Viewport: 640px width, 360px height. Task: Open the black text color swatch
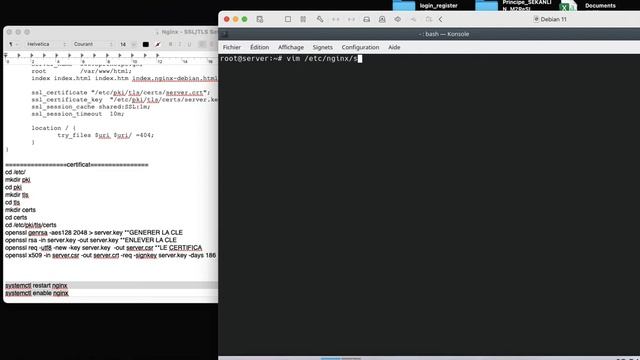(146, 44)
